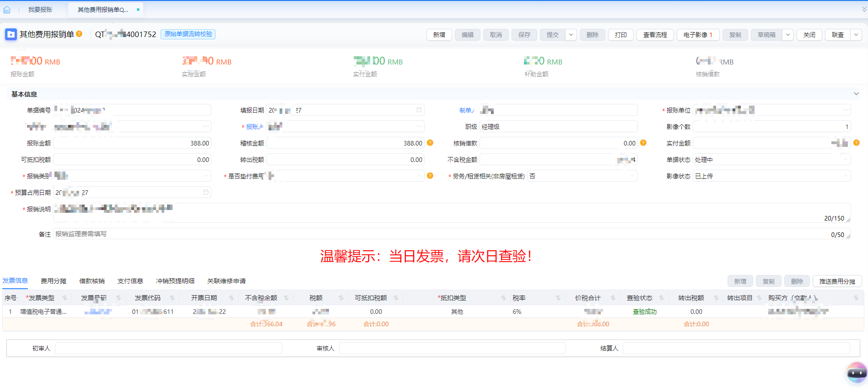Click invoice row 增值税电子普通 cell
Image resolution: width=868 pixels, height=388 pixels.
43,312
